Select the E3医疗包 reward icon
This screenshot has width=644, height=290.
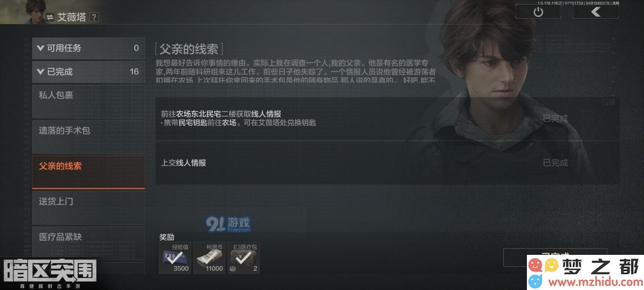243,258
